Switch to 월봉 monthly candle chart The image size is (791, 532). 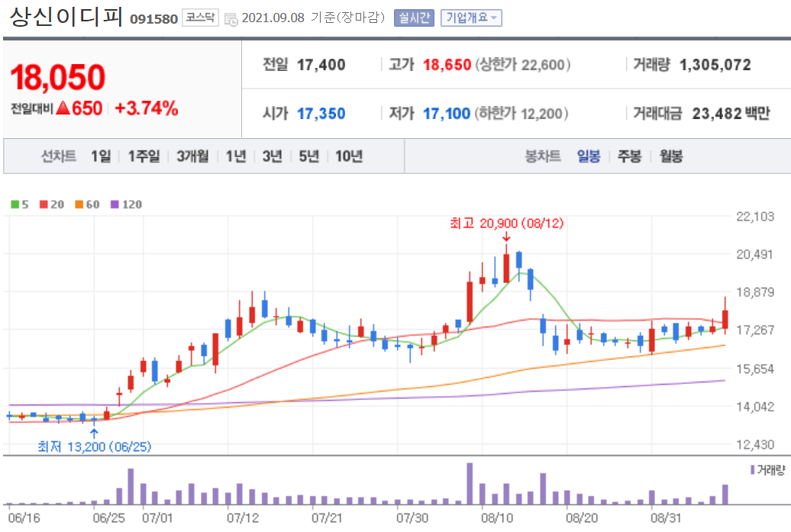point(671,156)
